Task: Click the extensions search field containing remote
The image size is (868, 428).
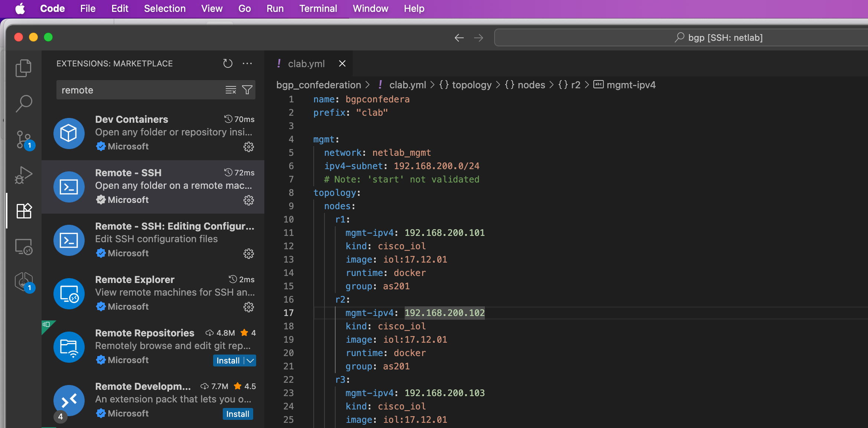Action: coord(141,90)
